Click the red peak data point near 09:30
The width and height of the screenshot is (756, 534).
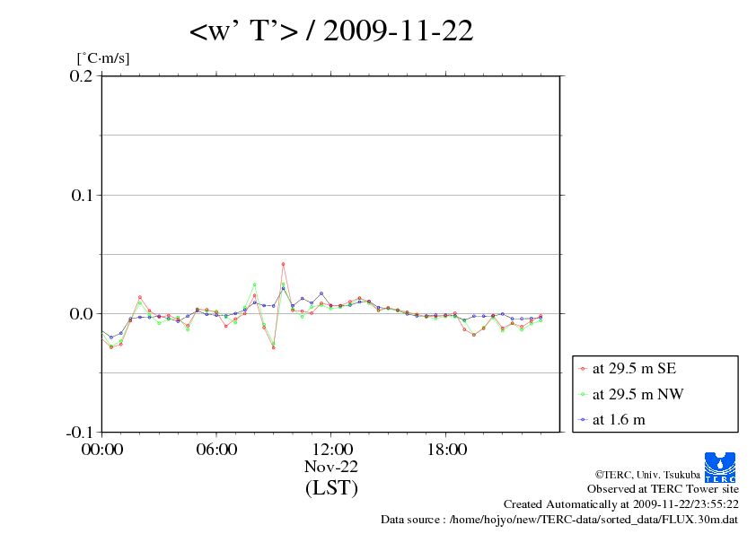[x=283, y=264]
